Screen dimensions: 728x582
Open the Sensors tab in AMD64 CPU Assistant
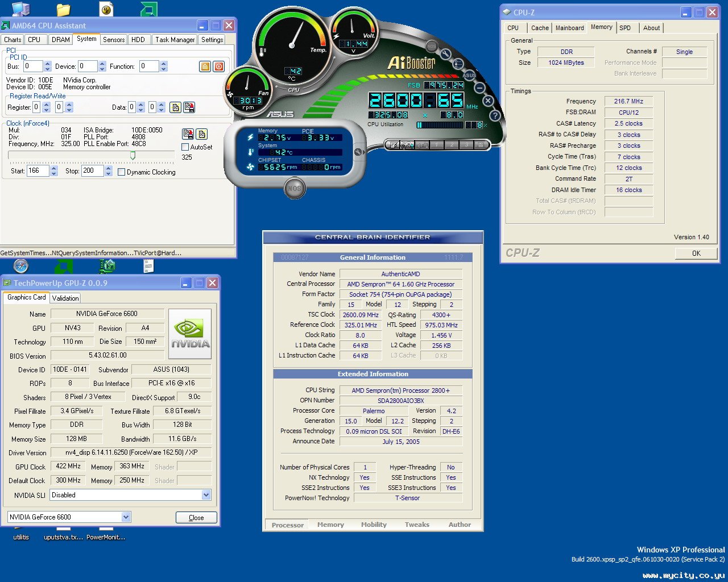[114, 40]
